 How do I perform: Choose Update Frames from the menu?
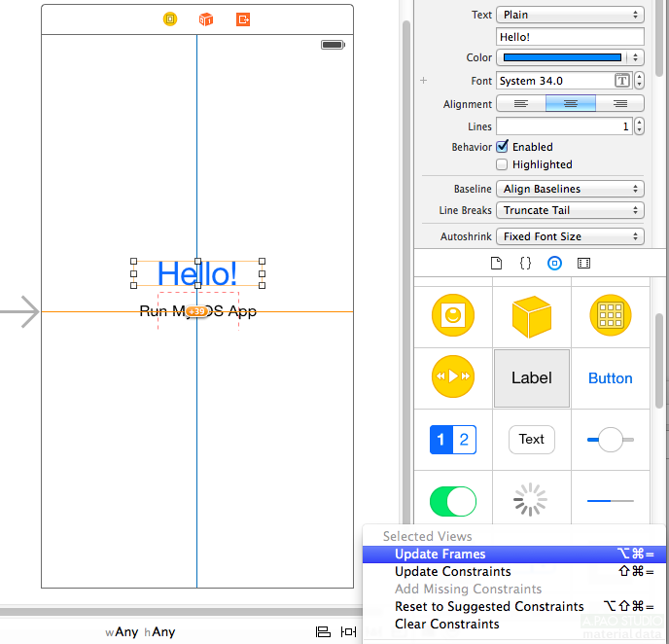(440, 555)
